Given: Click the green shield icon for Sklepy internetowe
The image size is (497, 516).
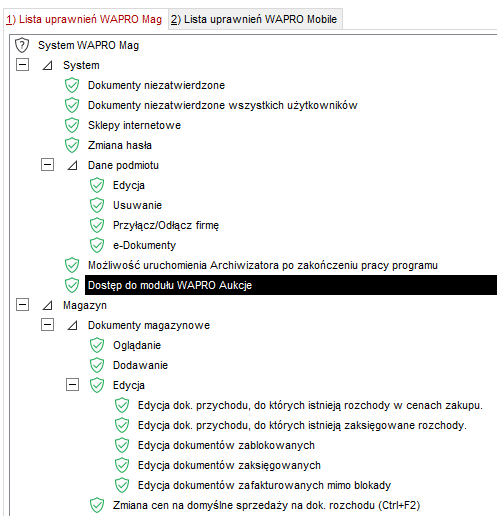Looking at the screenshot, I should pyautogui.click(x=72, y=125).
